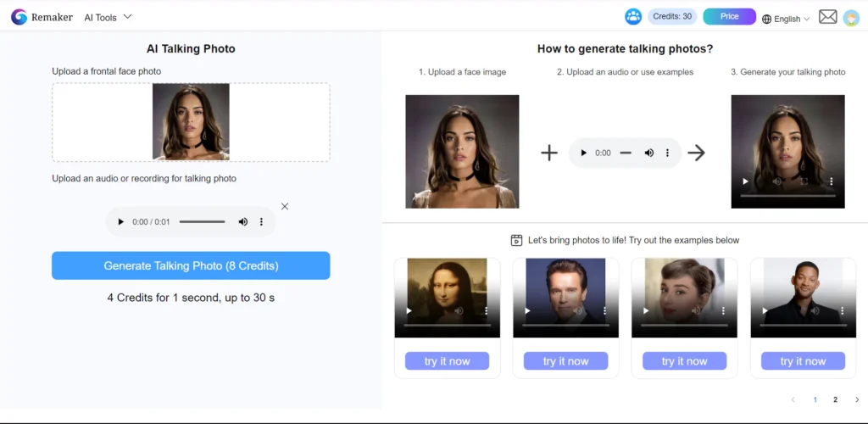Open the community group icon

(x=632, y=17)
